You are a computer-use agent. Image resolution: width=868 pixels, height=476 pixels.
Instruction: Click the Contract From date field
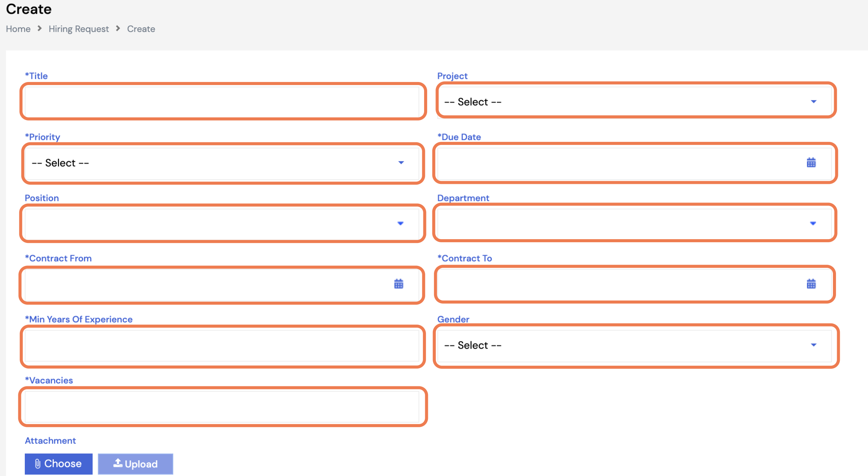(x=206, y=284)
